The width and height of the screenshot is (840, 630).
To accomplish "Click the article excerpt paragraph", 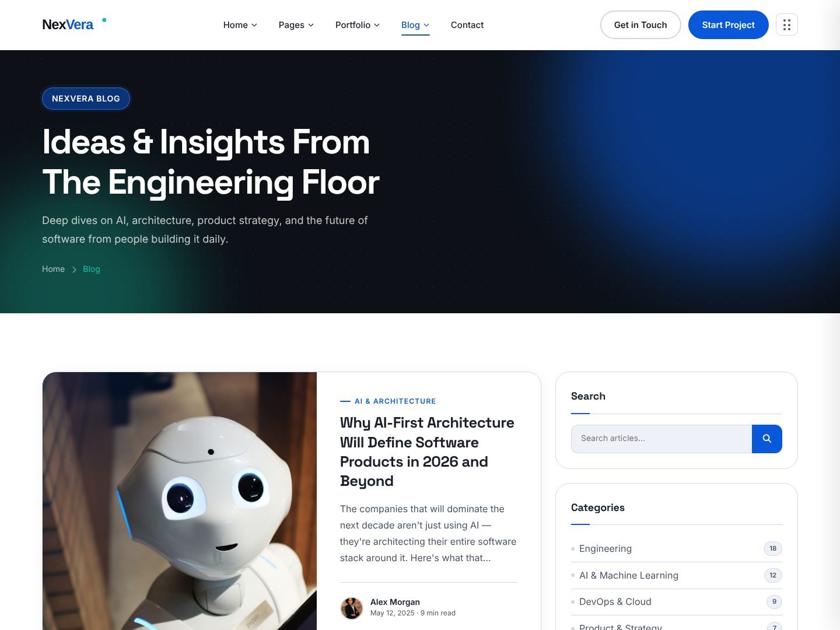I will click(x=428, y=533).
